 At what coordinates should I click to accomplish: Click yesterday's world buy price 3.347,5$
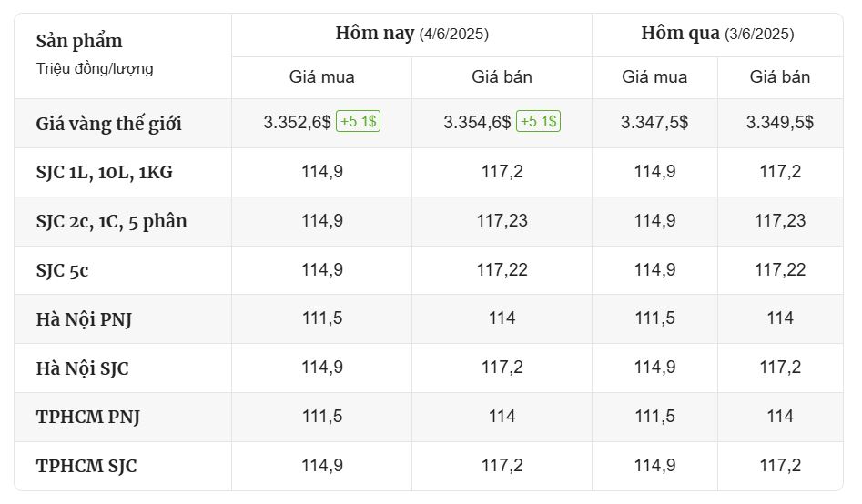pyautogui.click(x=654, y=122)
